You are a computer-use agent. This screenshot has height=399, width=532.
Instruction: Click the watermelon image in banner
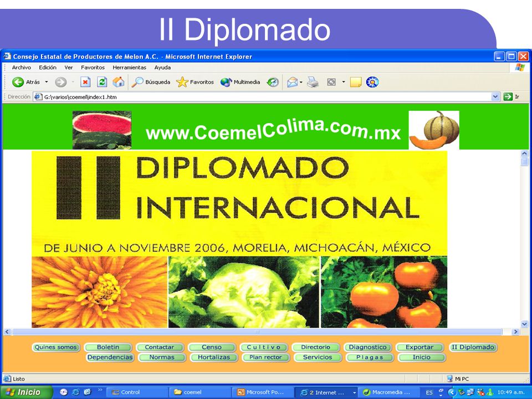(x=102, y=130)
